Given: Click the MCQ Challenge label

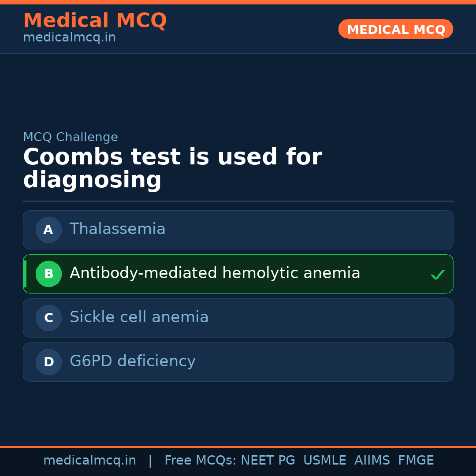Looking at the screenshot, I should pyautogui.click(x=71, y=137).
